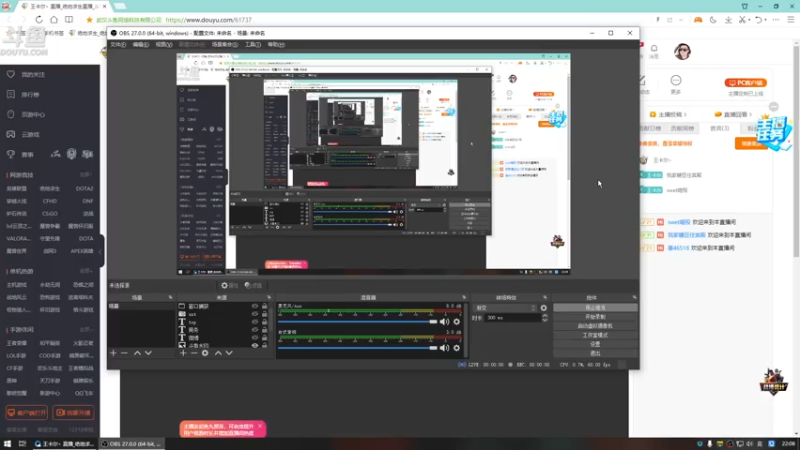The image size is (800, 450).
Task: Remove selected source with the minus icon
Action: (194, 353)
